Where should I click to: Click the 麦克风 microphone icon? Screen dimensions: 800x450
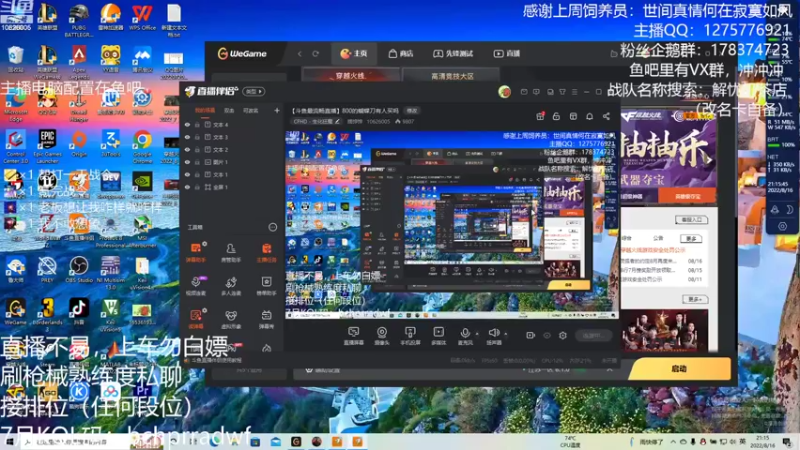(465, 335)
